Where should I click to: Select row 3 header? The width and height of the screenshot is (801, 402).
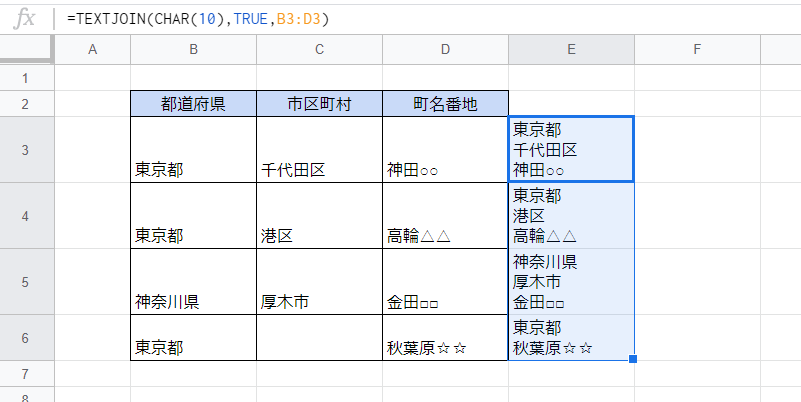click(26, 150)
